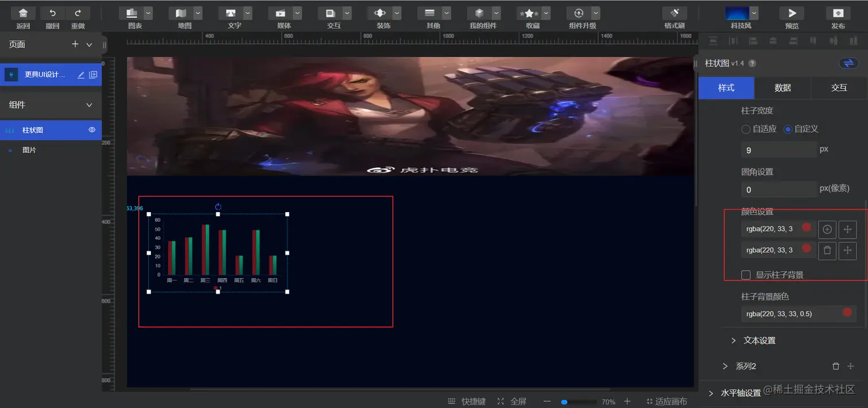Zoom out canvas with minus icon
Image resolution: width=868 pixels, height=408 pixels.
pyautogui.click(x=547, y=402)
